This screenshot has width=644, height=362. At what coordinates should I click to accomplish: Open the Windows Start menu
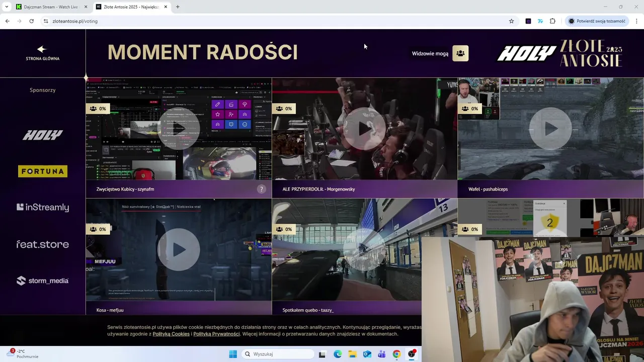pos(233,354)
